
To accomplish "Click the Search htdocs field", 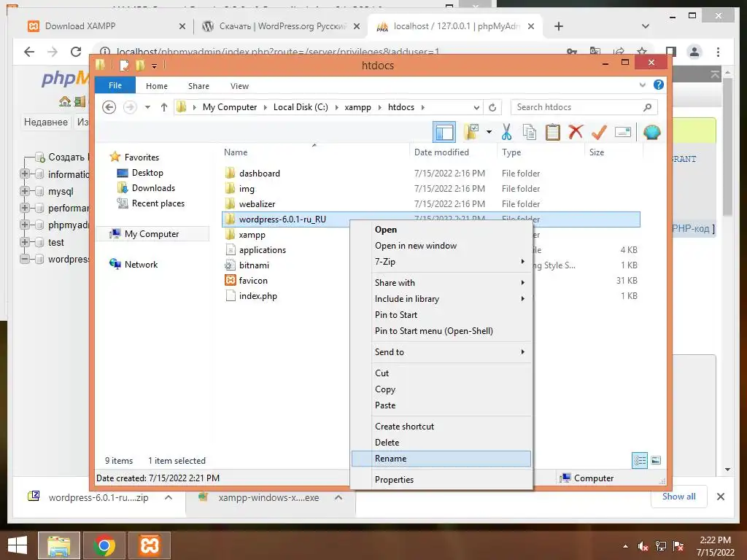I will point(584,107).
